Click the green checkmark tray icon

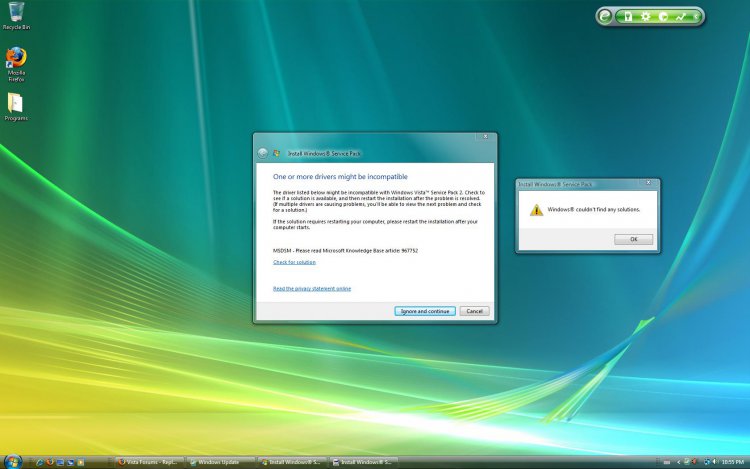tap(686, 462)
